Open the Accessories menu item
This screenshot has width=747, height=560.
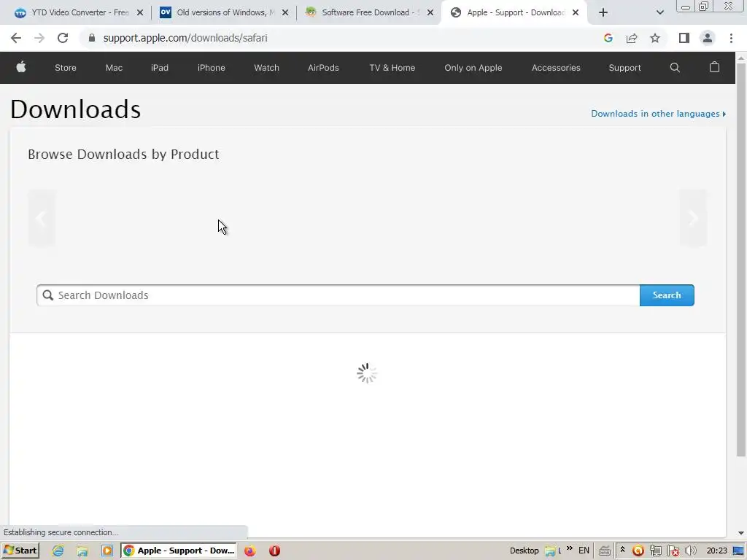[556, 68]
